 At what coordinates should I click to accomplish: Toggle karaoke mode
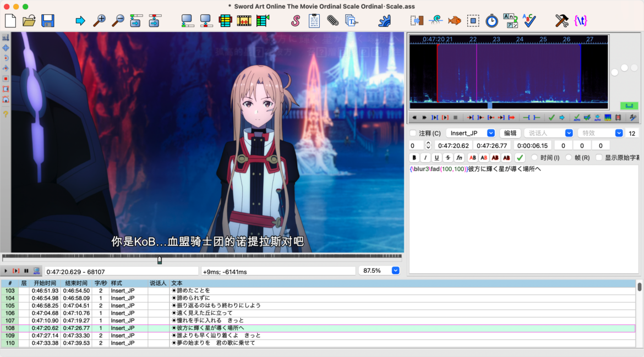tap(633, 118)
